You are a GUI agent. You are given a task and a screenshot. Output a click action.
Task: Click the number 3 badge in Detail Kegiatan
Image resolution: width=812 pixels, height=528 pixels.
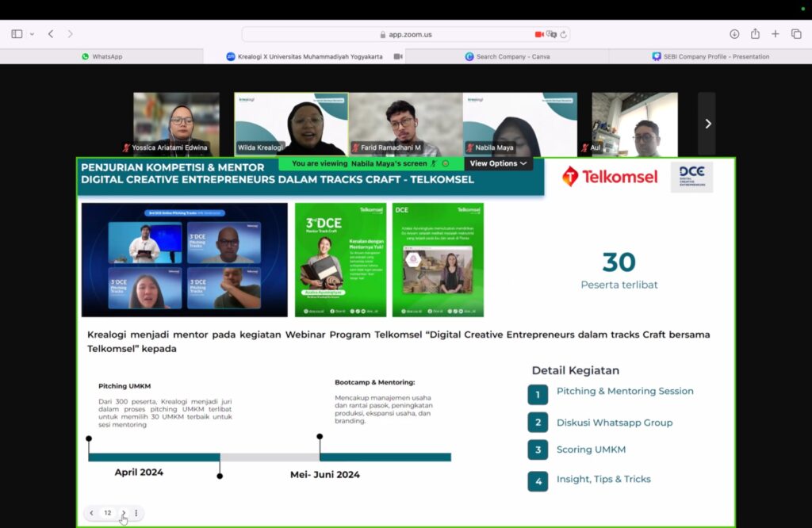538,450
